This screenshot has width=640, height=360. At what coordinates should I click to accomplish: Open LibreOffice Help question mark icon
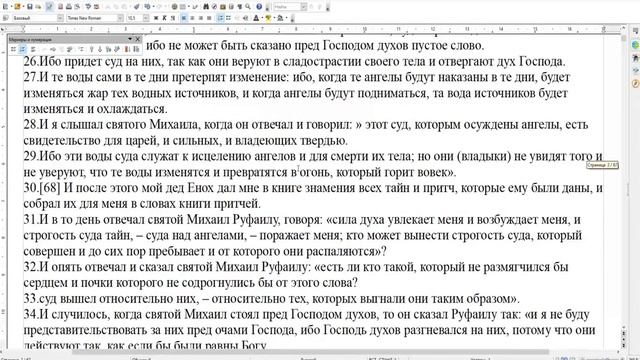259,7
